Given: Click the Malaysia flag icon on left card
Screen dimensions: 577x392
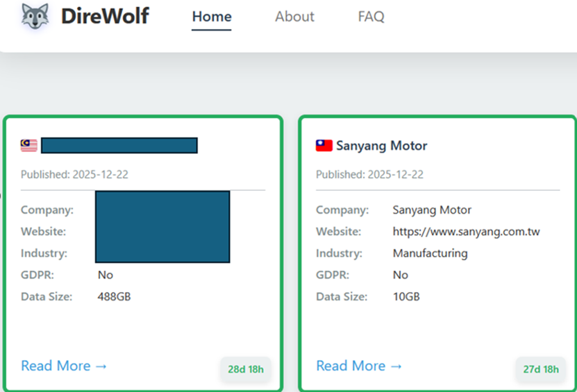Looking at the screenshot, I should [28, 145].
